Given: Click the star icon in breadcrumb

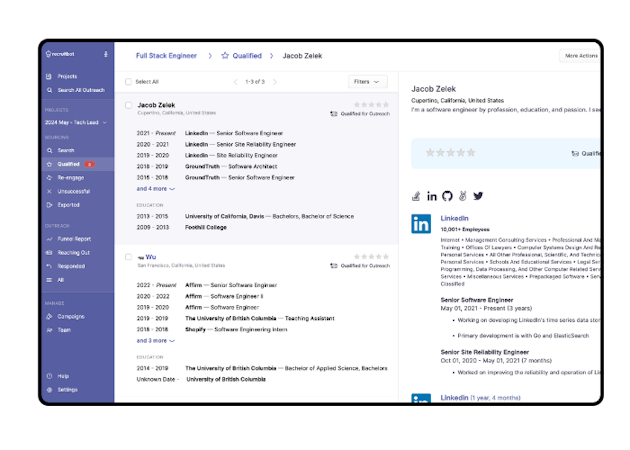Looking at the screenshot, I should tap(225, 55).
